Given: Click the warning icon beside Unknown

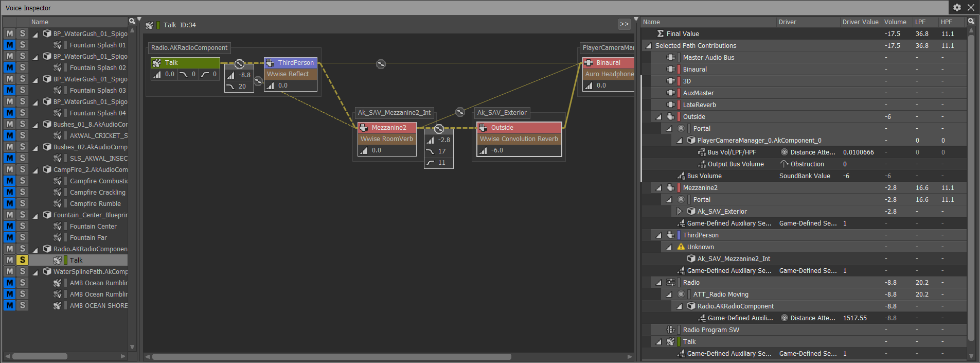Looking at the screenshot, I should 681,247.
